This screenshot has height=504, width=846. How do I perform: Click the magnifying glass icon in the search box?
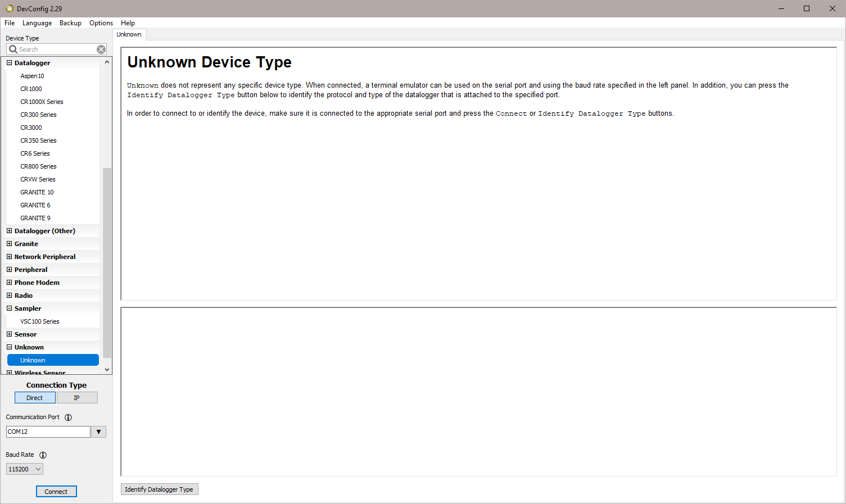13,49
